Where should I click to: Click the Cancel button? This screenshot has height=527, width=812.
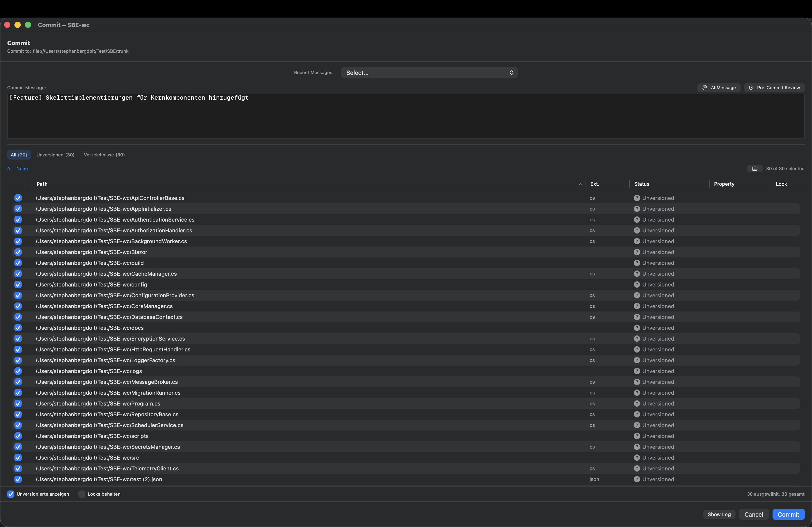(754, 514)
